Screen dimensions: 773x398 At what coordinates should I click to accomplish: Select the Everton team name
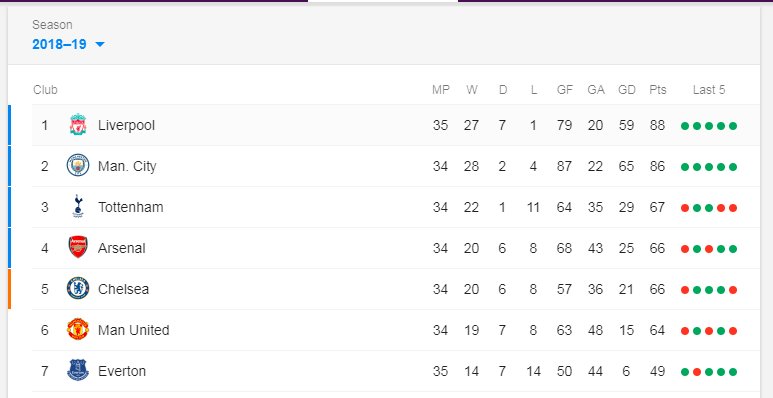[x=122, y=371]
